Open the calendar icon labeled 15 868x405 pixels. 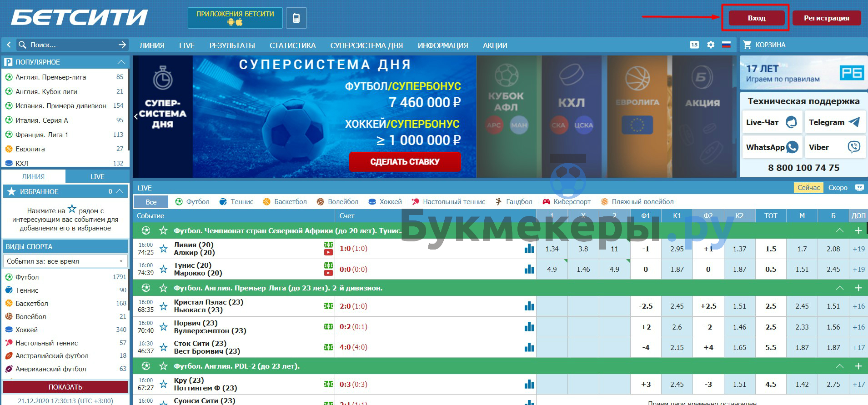point(694,45)
